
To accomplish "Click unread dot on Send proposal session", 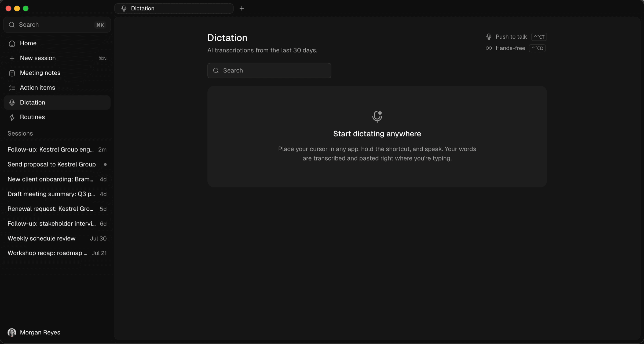I will 105,165.
